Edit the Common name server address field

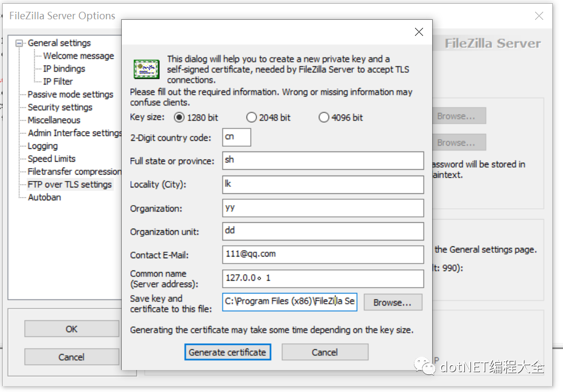[322, 278]
